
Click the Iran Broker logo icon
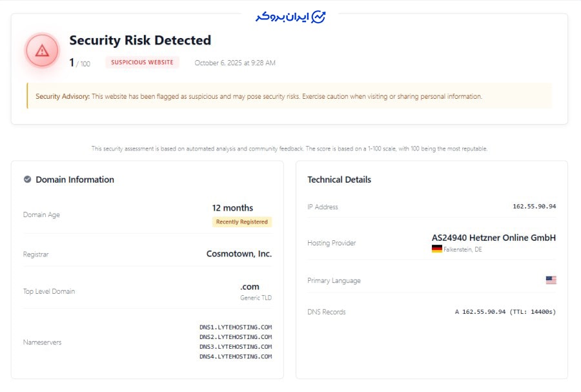click(x=318, y=14)
